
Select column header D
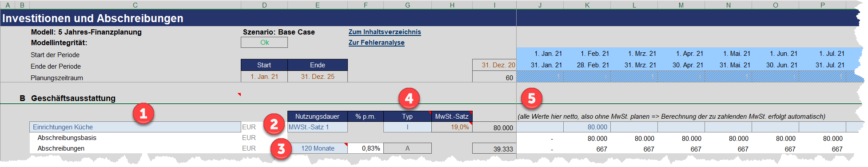pos(264,5)
